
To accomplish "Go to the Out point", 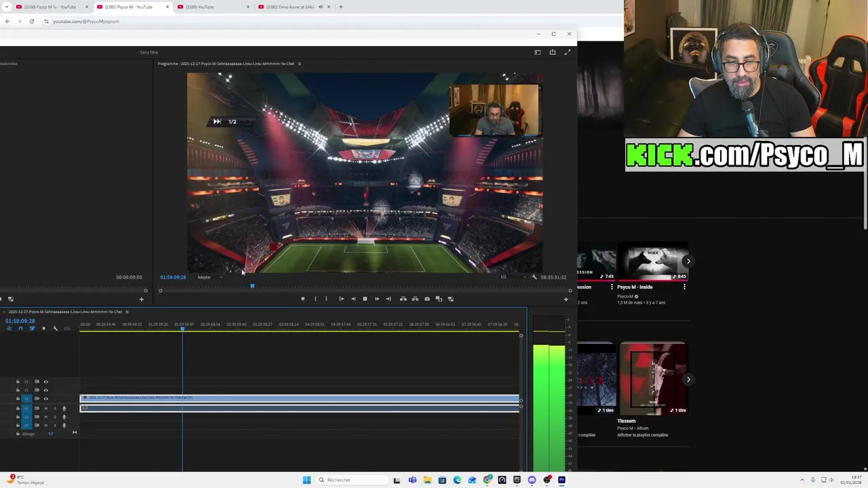I will click(389, 299).
